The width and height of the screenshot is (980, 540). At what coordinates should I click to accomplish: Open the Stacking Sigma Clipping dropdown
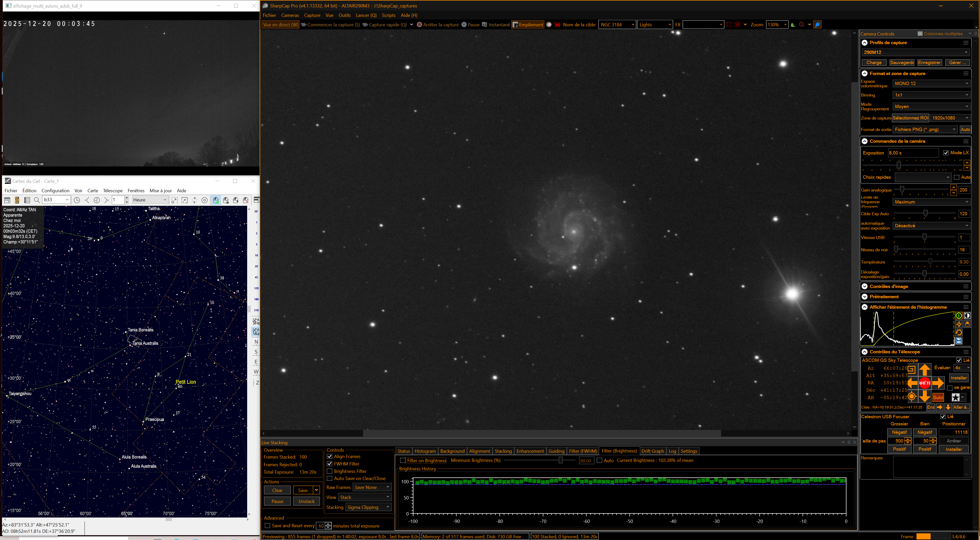[368, 507]
